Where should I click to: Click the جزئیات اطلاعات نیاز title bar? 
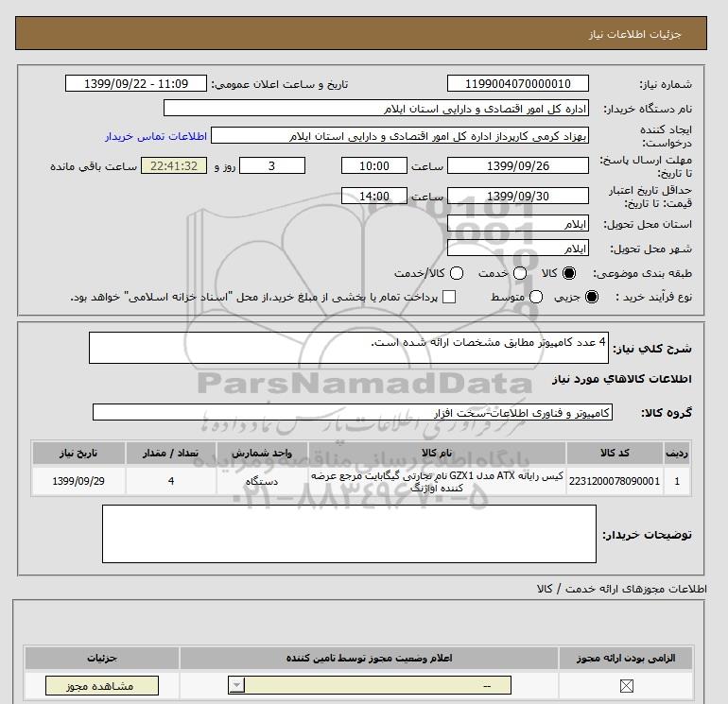[361, 33]
